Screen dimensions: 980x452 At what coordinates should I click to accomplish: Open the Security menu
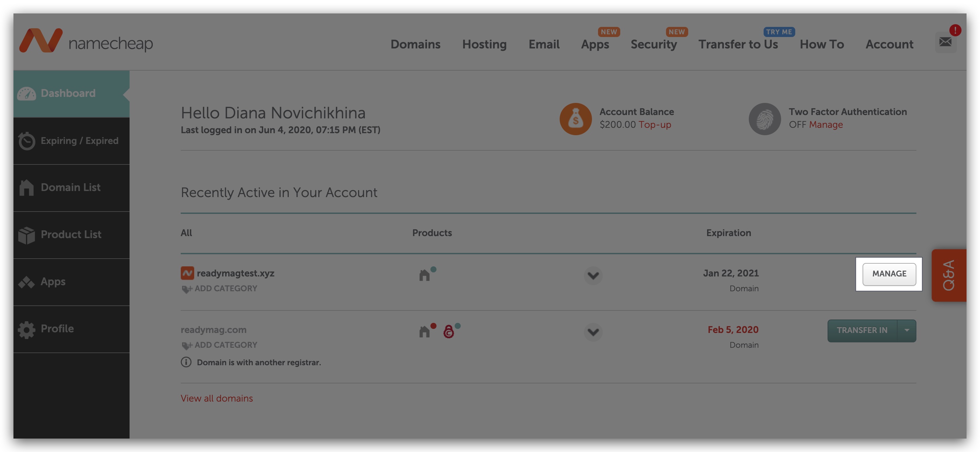click(654, 44)
